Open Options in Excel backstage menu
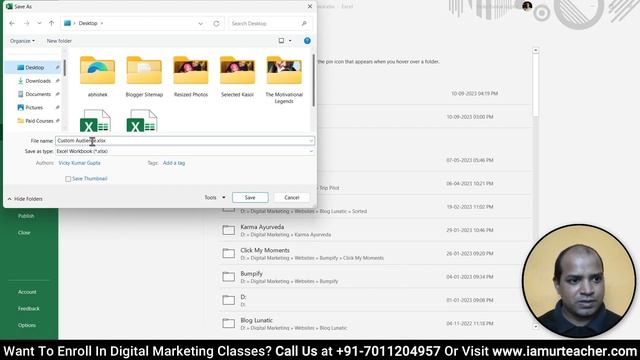Viewport: 640px width, 360px height. (x=27, y=325)
